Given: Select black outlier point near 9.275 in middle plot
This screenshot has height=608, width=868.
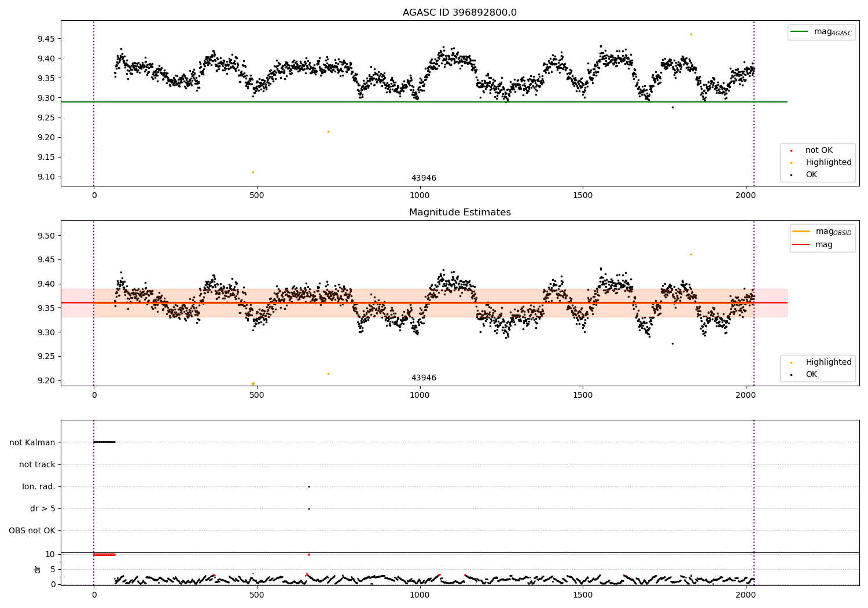Looking at the screenshot, I should [x=672, y=343].
